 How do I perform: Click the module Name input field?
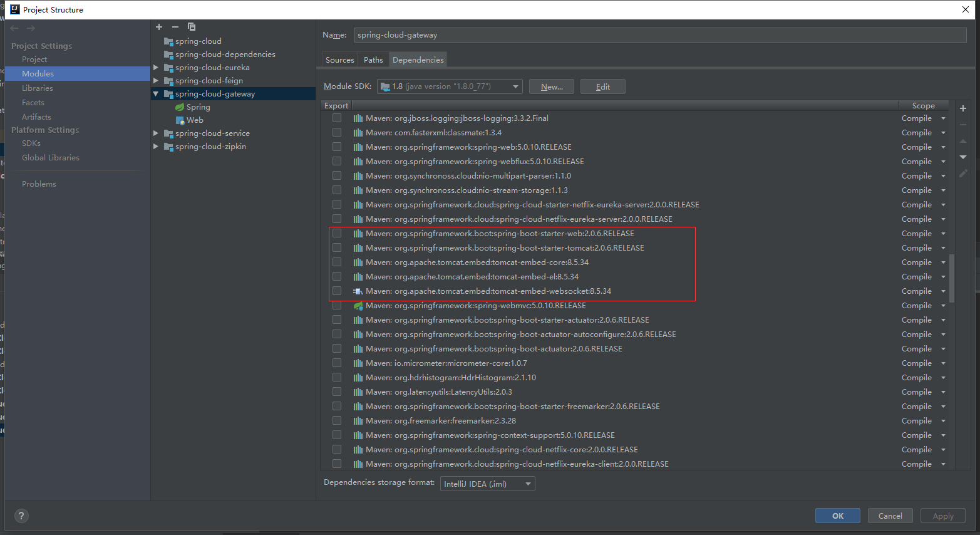661,35
